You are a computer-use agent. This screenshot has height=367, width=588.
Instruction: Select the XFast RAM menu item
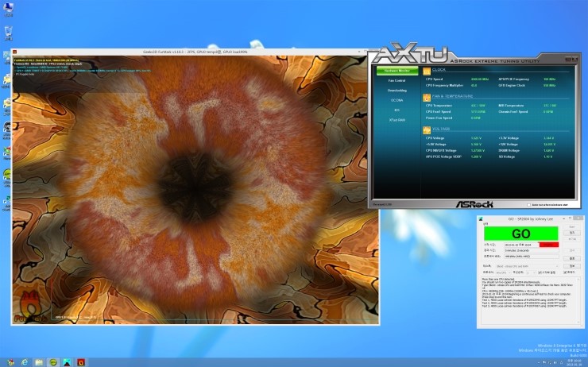397,119
